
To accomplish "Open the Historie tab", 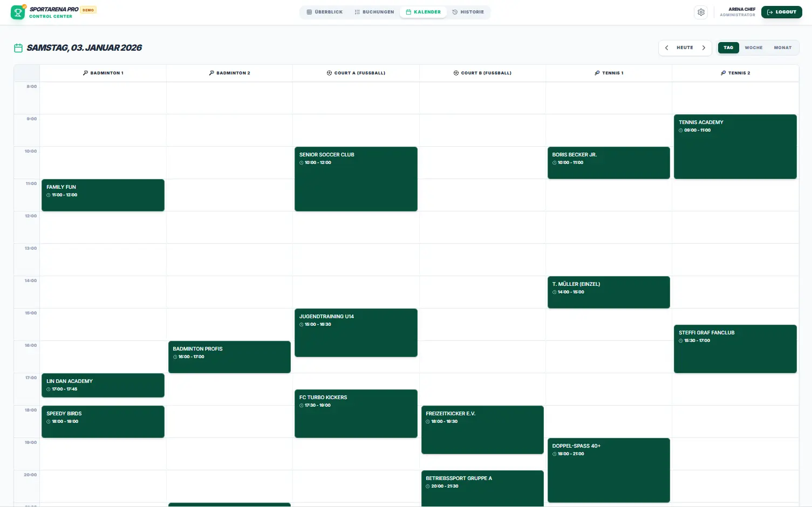I will (468, 12).
